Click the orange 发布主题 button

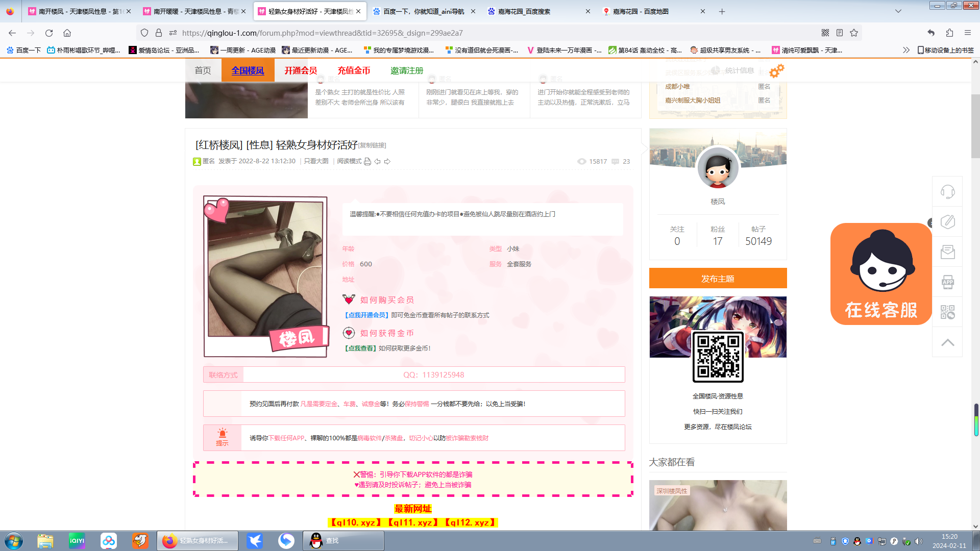pos(717,279)
